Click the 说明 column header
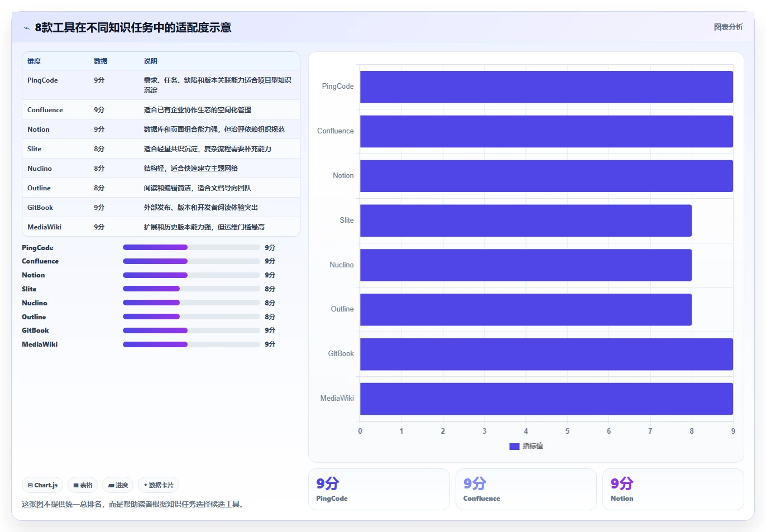766x532 pixels. (x=151, y=61)
